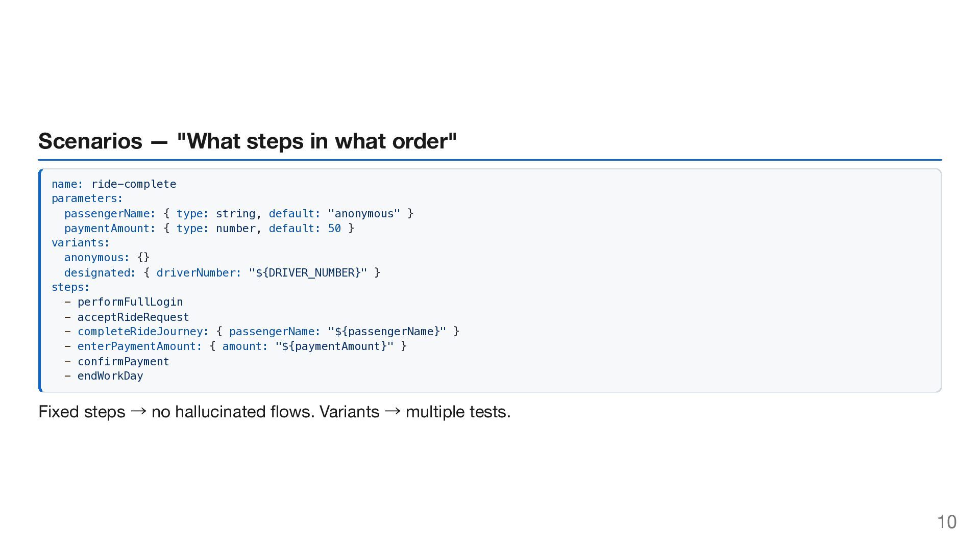This screenshot has height=551, width=980.
Task: Click the 'name: ride-complete' line
Action: click(113, 184)
